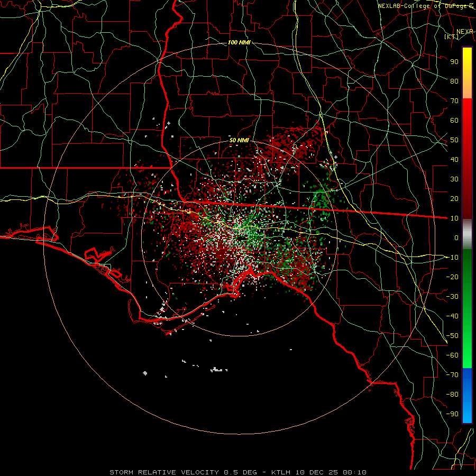Click the "50 NMI" range ring label

coord(239,140)
